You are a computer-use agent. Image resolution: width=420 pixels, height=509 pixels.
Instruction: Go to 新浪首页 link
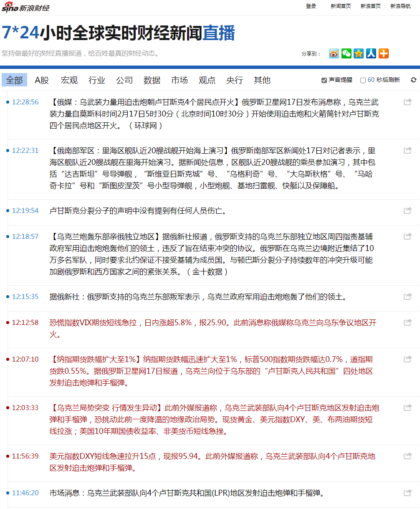(x=371, y=6)
